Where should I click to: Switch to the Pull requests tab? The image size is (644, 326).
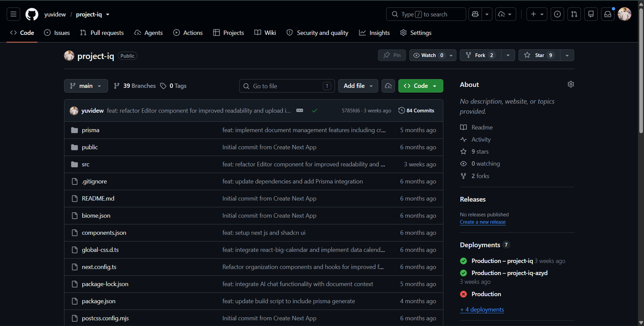pyautogui.click(x=102, y=33)
